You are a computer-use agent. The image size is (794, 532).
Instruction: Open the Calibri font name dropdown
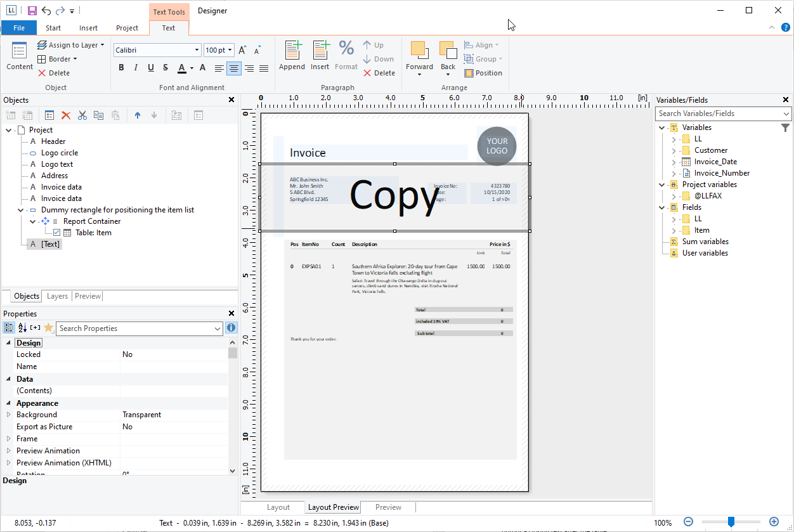click(x=197, y=50)
